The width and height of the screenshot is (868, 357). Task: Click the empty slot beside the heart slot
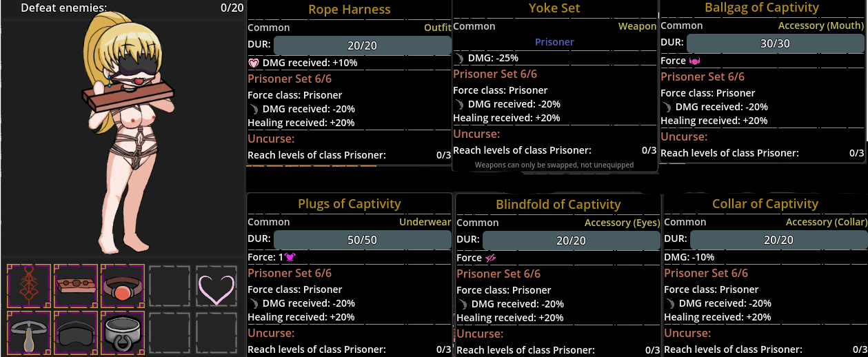170,285
